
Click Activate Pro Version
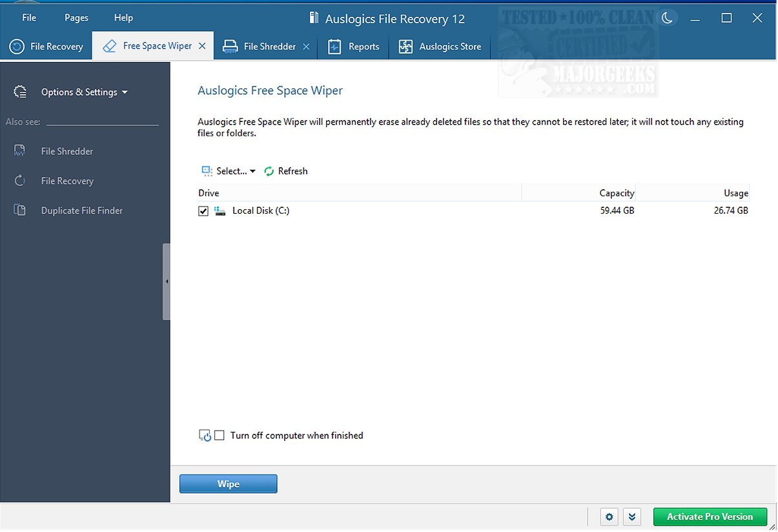[710, 517]
